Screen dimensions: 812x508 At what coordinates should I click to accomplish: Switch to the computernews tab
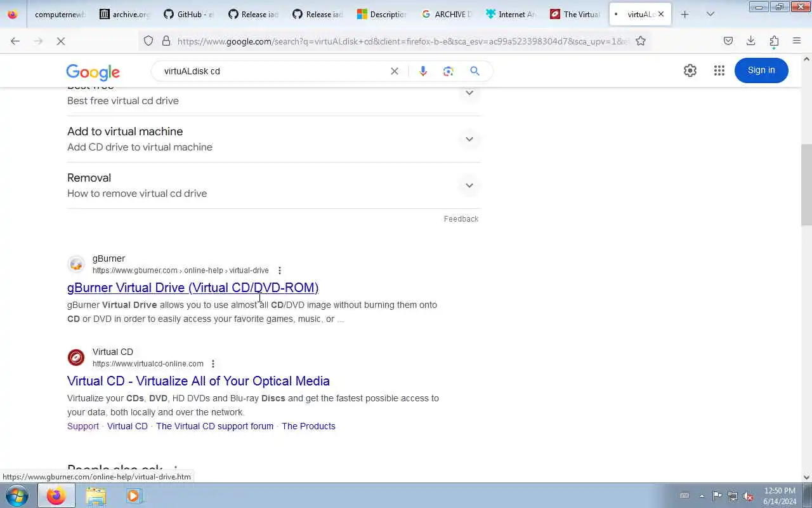59,14
